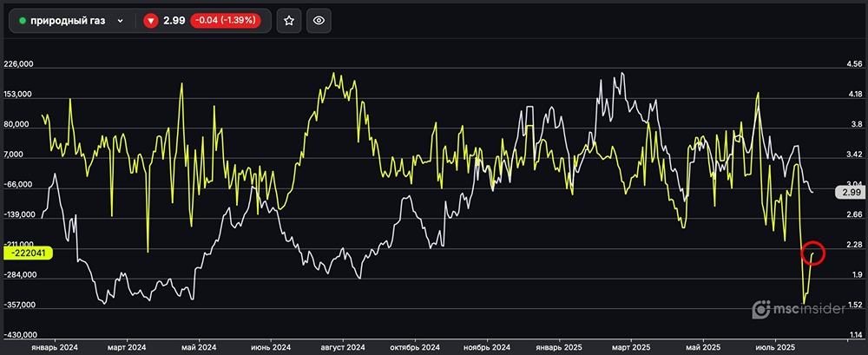
Task: Click the 2.99 price in the top bar
Action: click(x=174, y=21)
